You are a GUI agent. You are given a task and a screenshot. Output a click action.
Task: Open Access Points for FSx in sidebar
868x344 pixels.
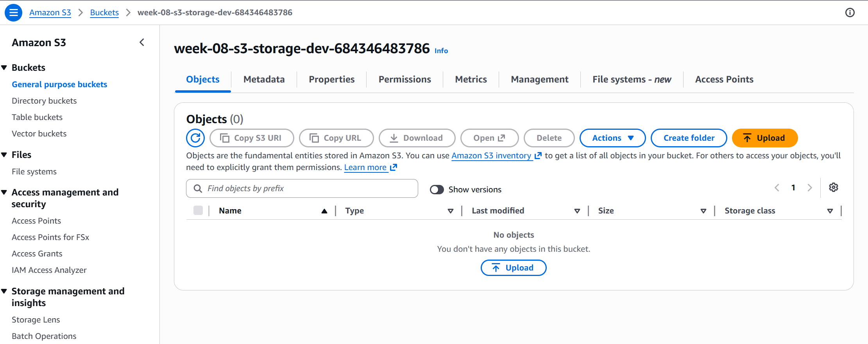(x=50, y=237)
